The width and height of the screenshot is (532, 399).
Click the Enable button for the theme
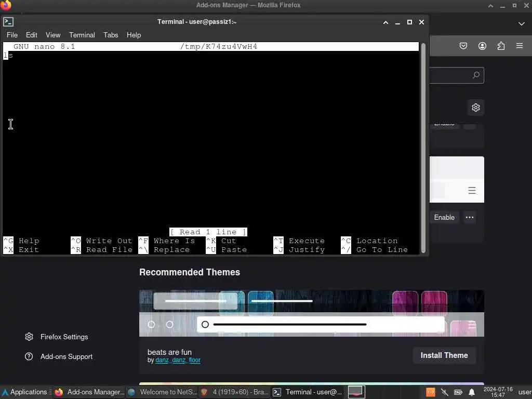point(444,218)
